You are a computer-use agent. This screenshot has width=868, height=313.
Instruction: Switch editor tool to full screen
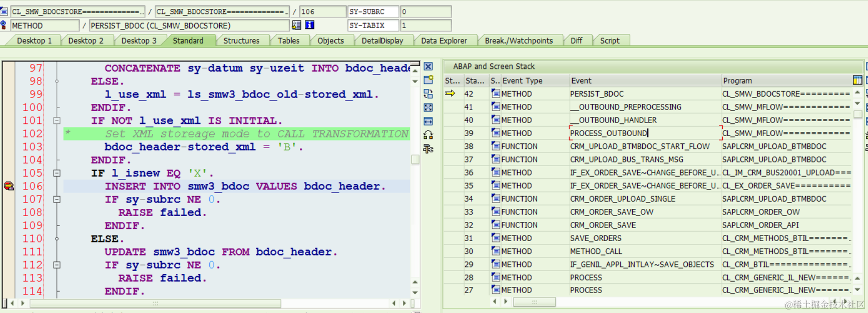pos(428,107)
